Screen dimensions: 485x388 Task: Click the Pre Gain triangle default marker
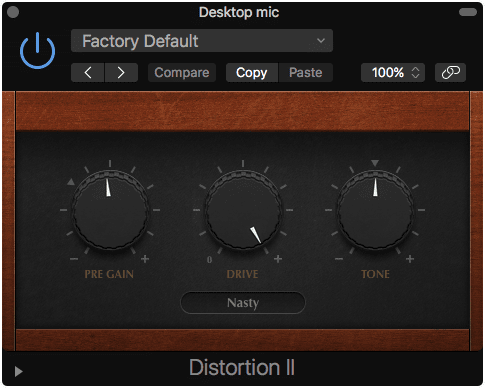point(71,182)
